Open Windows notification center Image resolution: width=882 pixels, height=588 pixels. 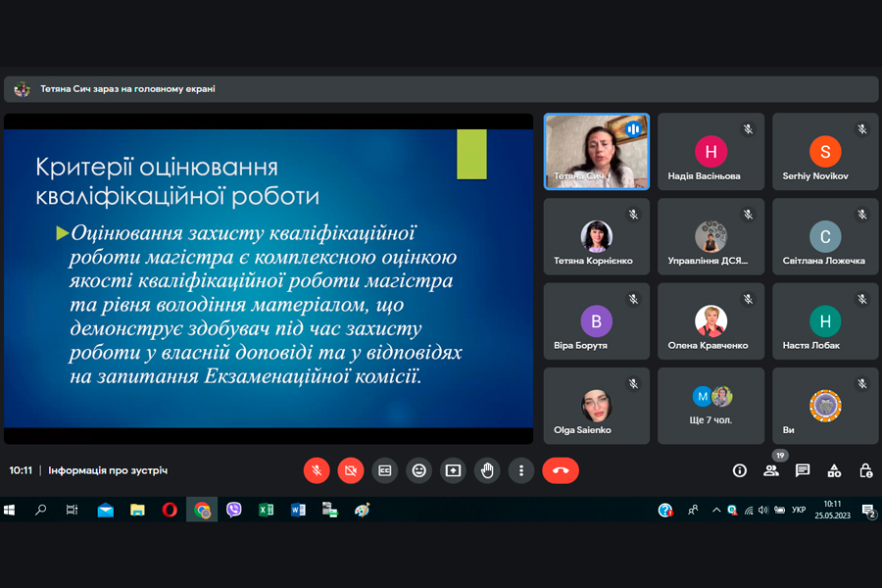pyautogui.click(x=869, y=511)
